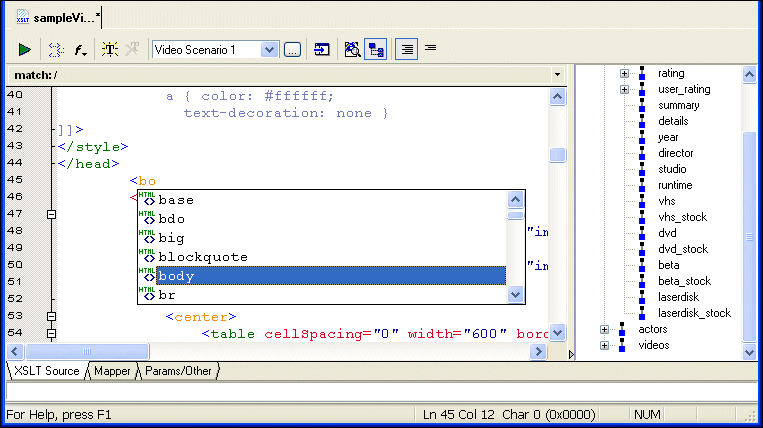Click the sun-shaped toolbar icon

point(110,49)
